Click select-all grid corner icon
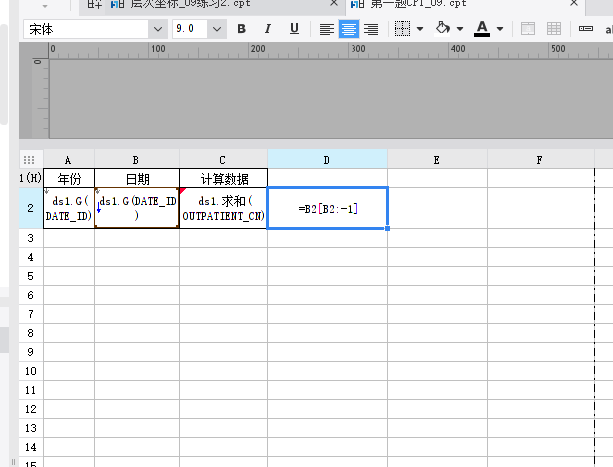 coord(29,160)
